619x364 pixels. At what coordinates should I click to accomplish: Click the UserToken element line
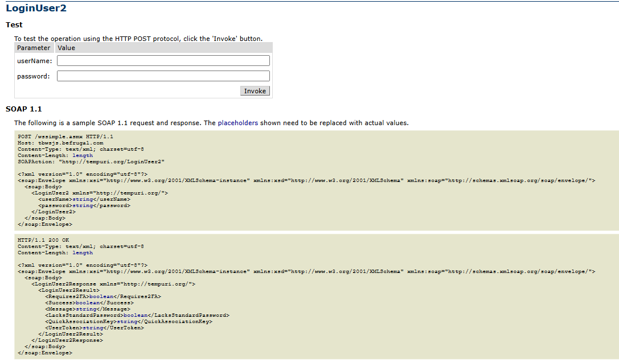coord(95,328)
